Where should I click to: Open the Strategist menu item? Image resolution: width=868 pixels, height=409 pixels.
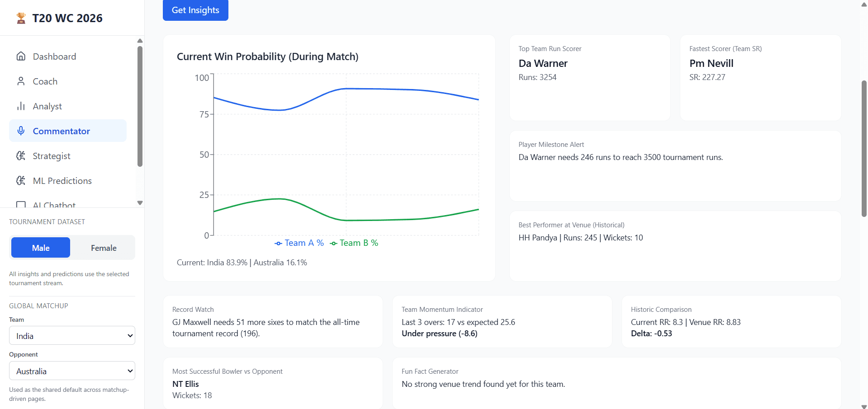[52, 156]
